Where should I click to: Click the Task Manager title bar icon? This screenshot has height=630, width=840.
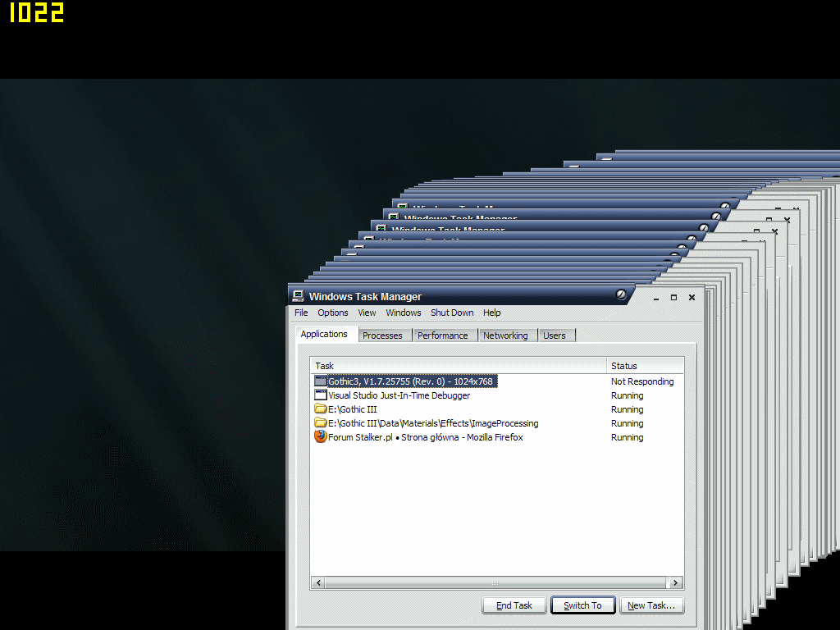click(298, 296)
